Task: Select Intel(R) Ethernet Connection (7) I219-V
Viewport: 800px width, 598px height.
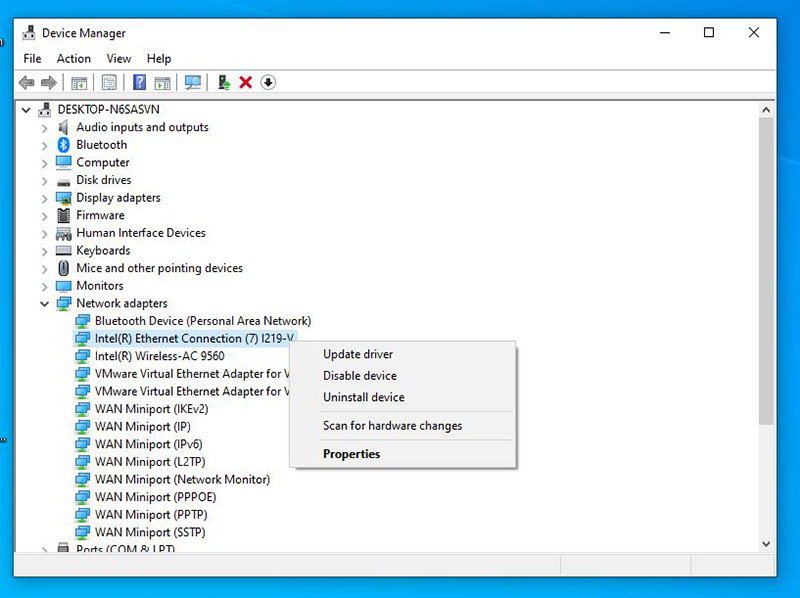Action: point(194,338)
